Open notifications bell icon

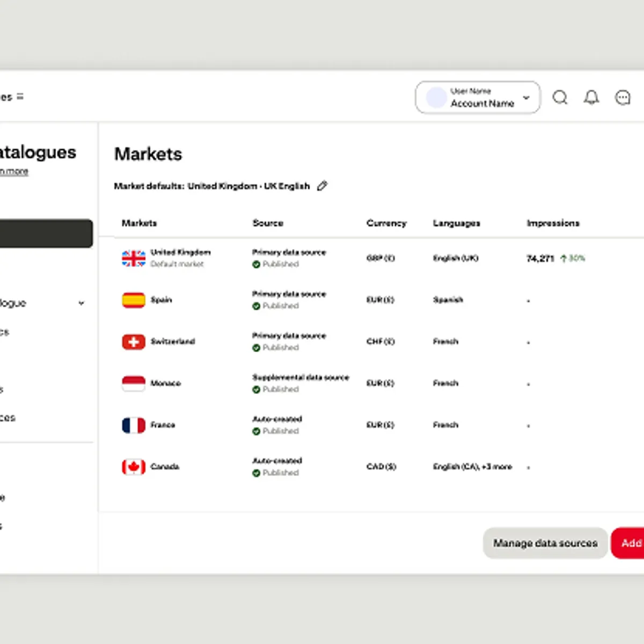point(591,97)
